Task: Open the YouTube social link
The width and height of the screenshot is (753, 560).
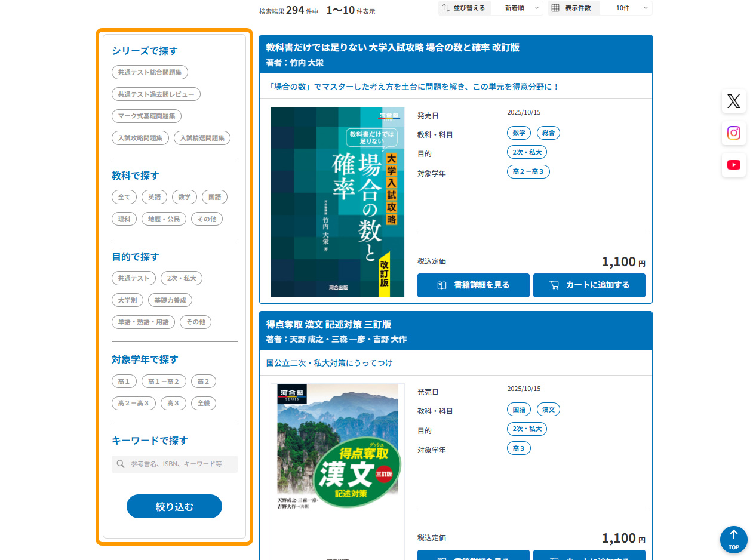Action: coord(733,165)
